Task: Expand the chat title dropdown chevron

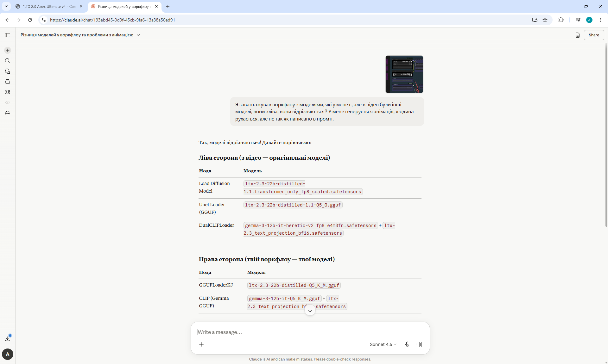Action: click(x=138, y=35)
